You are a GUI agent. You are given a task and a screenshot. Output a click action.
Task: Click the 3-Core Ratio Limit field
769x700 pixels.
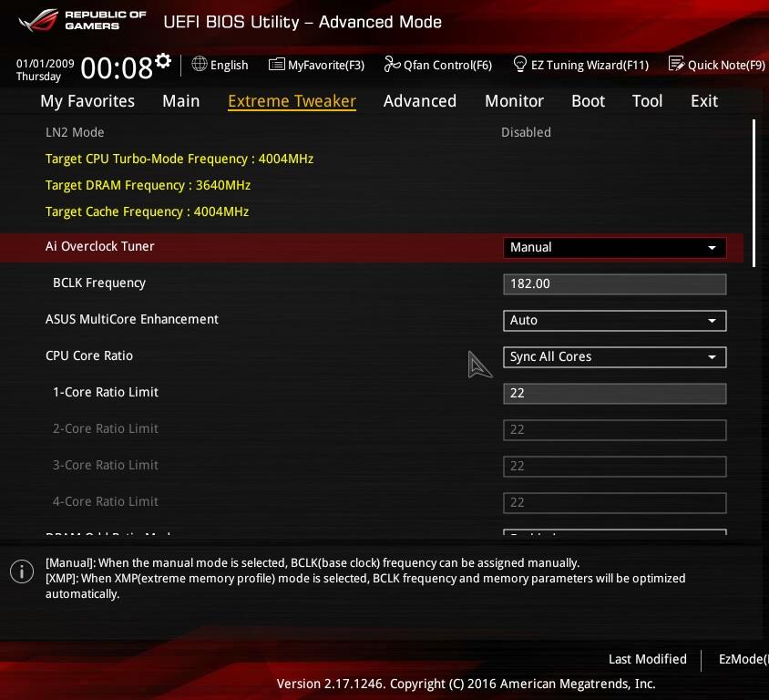614,467
